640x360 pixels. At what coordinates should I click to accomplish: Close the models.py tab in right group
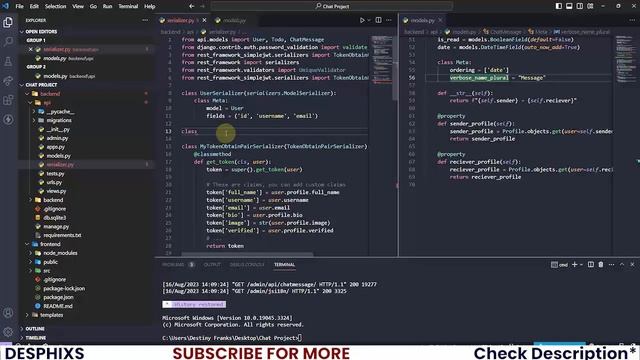pos(440,20)
